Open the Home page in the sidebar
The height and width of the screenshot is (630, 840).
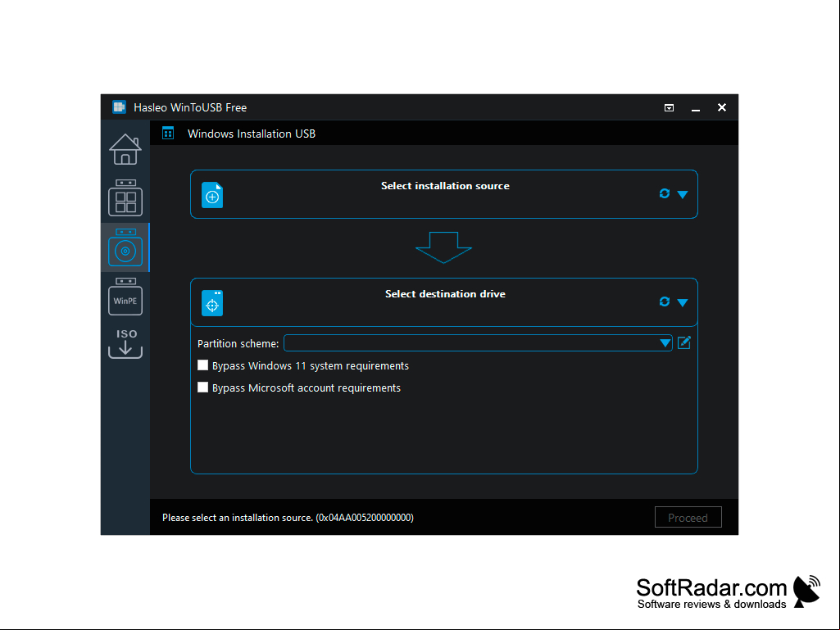tap(125, 149)
